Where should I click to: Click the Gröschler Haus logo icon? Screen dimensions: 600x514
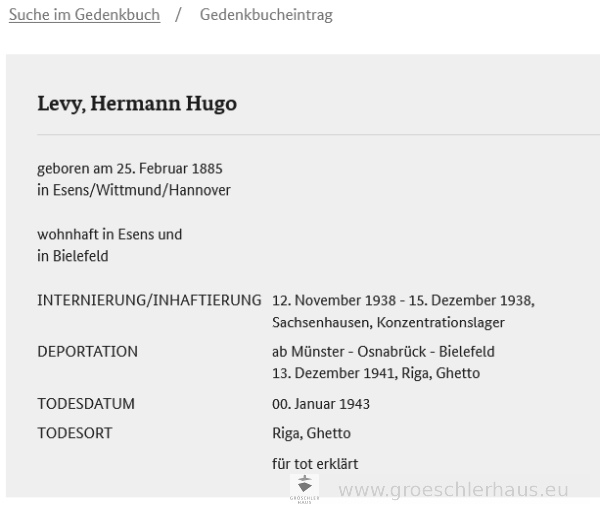point(304,487)
